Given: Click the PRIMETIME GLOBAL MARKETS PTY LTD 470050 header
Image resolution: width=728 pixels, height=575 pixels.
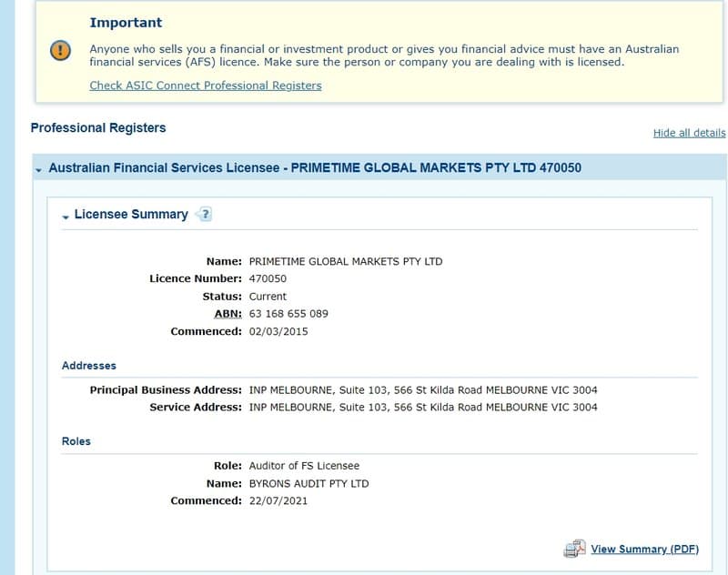Looking at the screenshot, I should (436, 167).
